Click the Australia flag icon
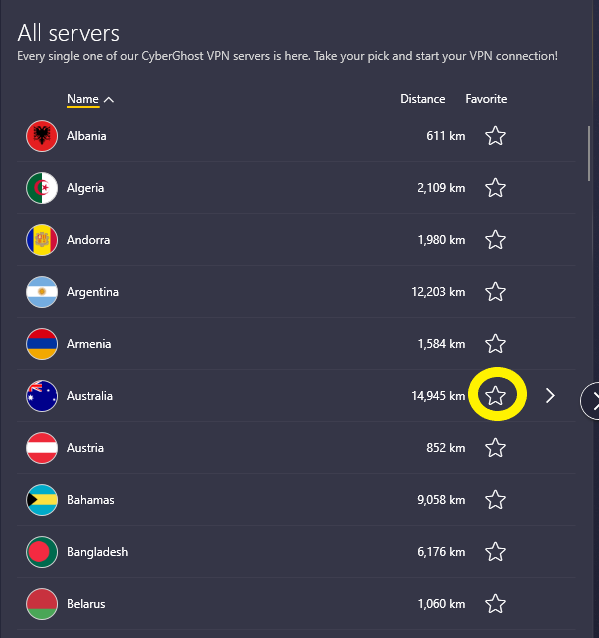 42,396
